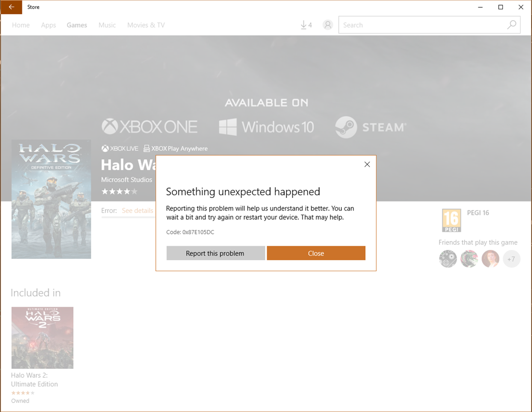The width and height of the screenshot is (532, 412).
Task: Focus the Search input field
Action: 429,25
